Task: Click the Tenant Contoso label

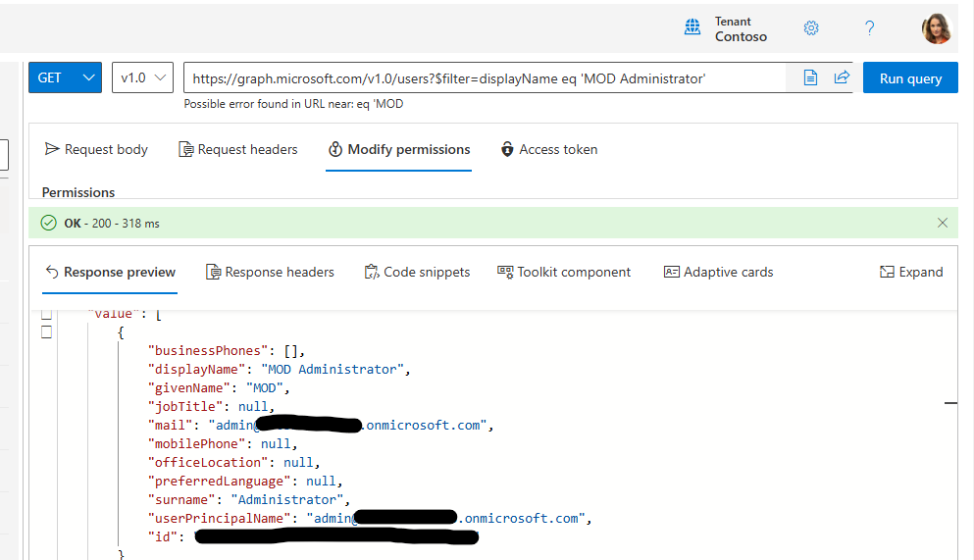Action: 741,29
